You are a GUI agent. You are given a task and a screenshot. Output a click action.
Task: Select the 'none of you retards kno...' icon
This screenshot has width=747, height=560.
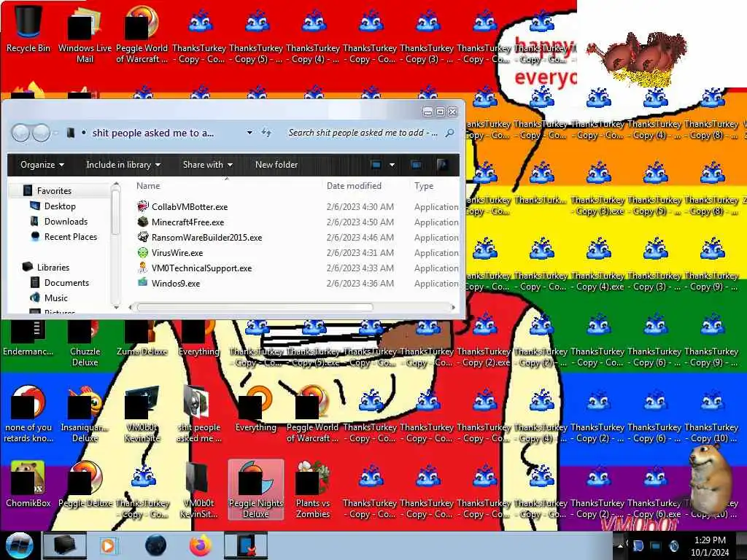coord(28,413)
